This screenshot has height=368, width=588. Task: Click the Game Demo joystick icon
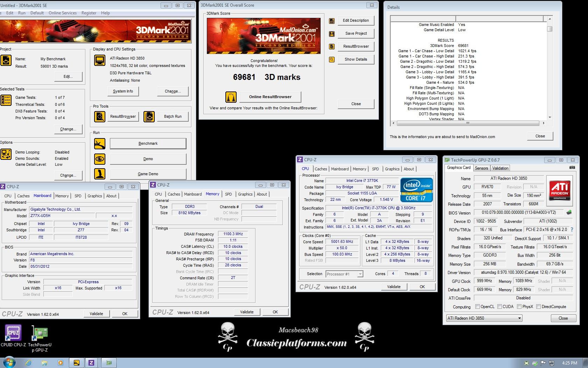pos(100,174)
